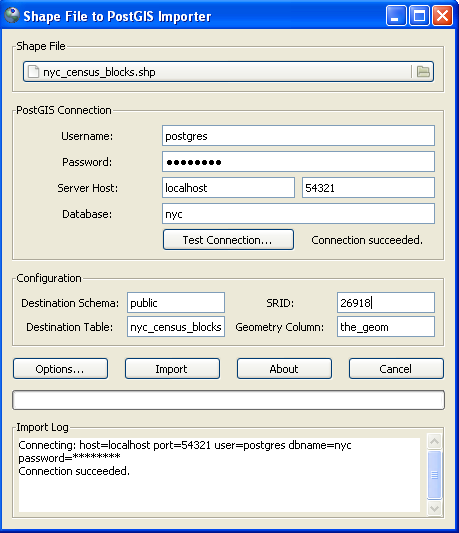Image resolution: width=459 pixels, height=533 pixels.
Task: Test the PostGIS connection
Action: pyautogui.click(x=228, y=240)
